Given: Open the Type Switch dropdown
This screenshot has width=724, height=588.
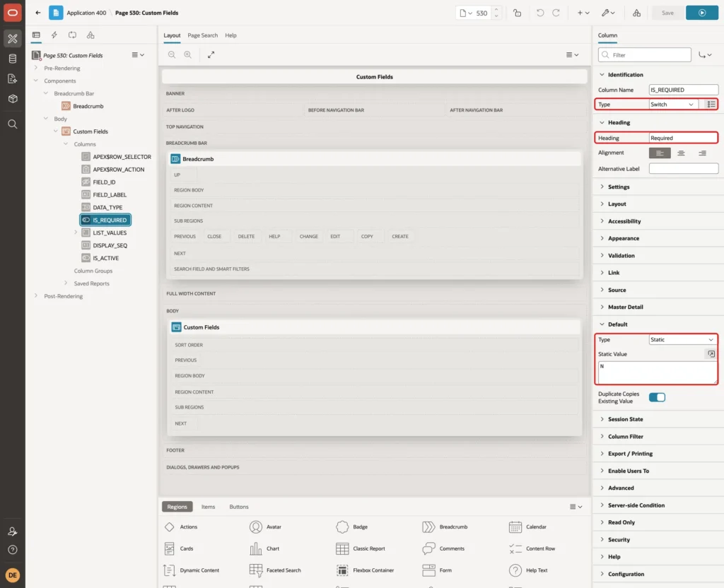Looking at the screenshot, I should 672,105.
